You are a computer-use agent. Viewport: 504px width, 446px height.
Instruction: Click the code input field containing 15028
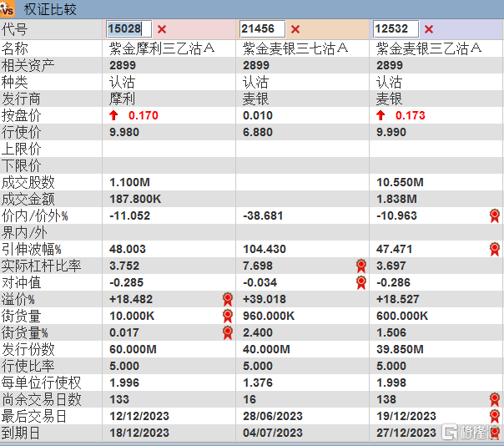129,29
